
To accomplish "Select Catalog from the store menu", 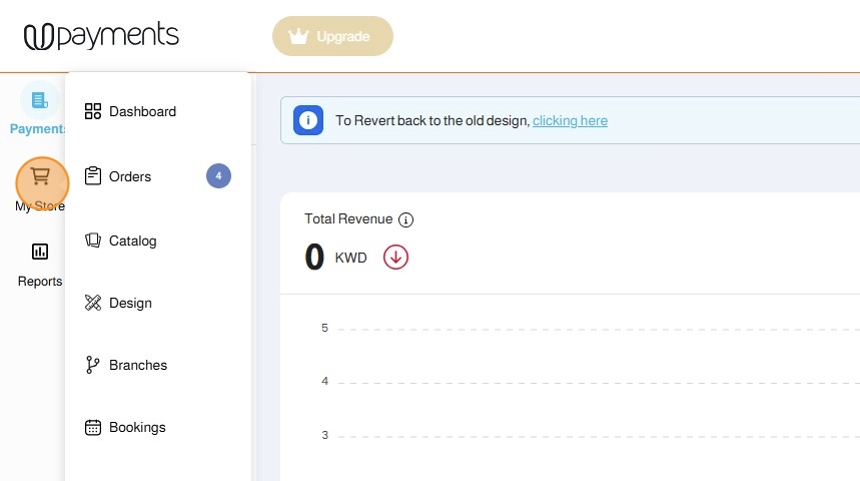I will pyautogui.click(x=133, y=241).
